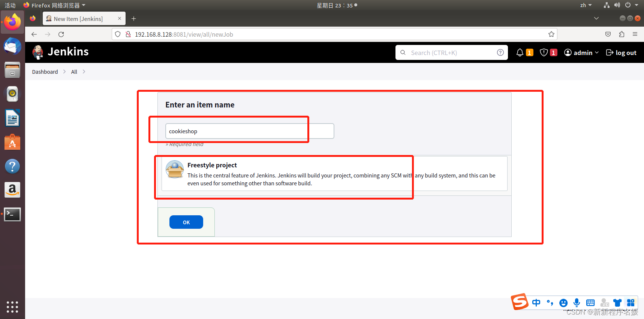Click the log out link
The image size is (644, 319).
[621, 53]
